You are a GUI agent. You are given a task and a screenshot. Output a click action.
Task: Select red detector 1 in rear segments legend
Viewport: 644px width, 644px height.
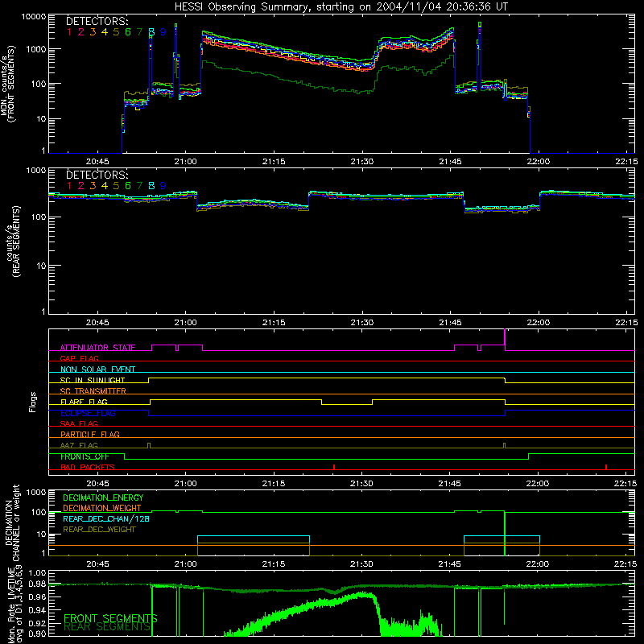pos(69,186)
